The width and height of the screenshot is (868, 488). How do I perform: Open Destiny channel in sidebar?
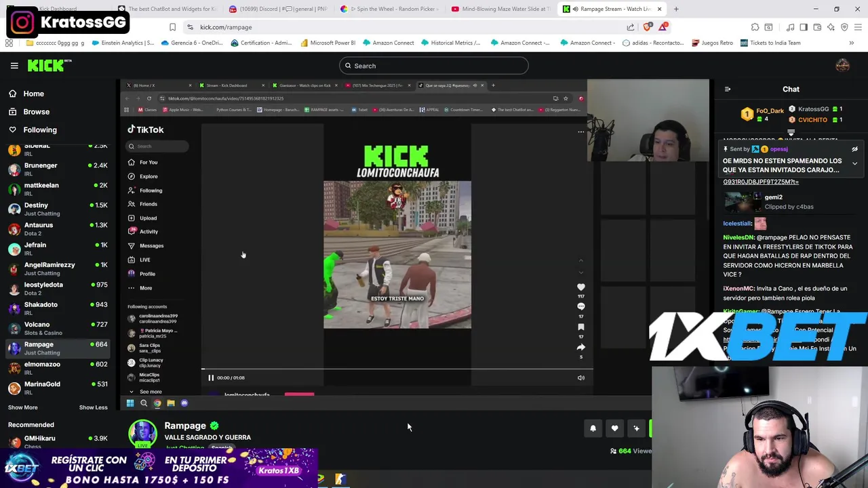coord(58,209)
